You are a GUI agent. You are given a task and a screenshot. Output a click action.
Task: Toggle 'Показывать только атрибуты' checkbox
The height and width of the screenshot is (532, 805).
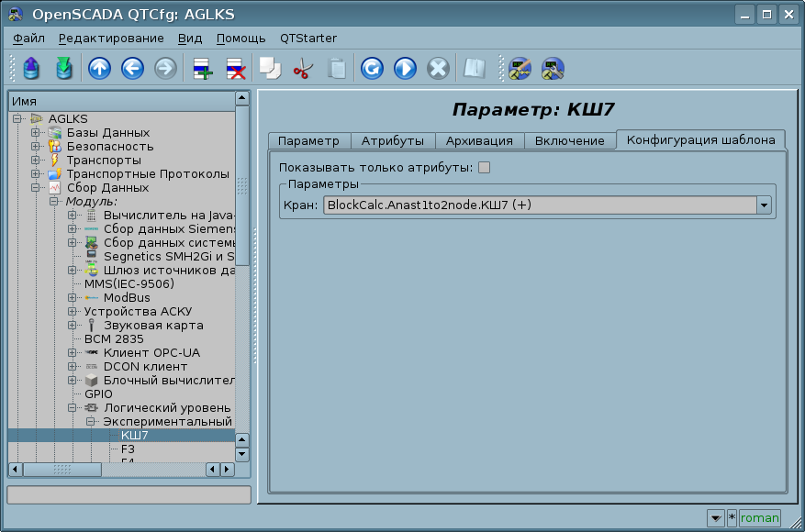(485, 167)
